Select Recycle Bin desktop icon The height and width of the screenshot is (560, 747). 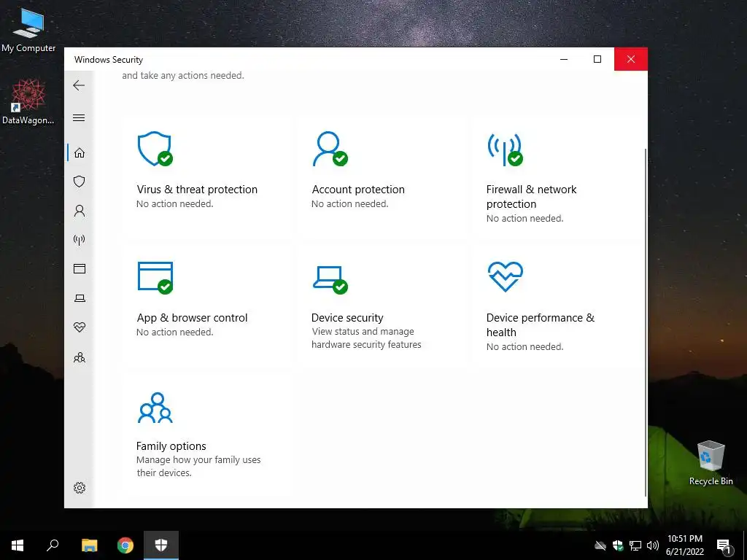pos(711,463)
